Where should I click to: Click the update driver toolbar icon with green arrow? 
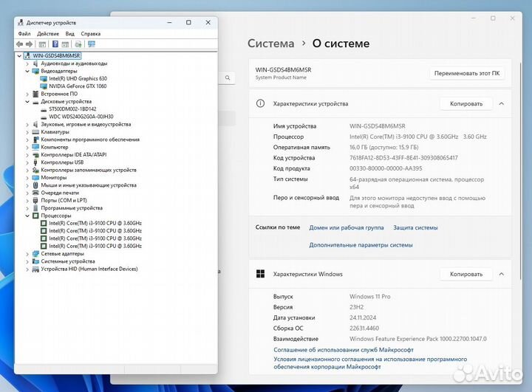[x=78, y=44]
